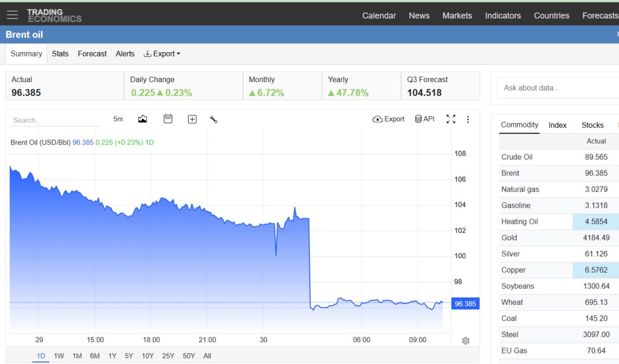Open the Alerts tab

pos(125,54)
